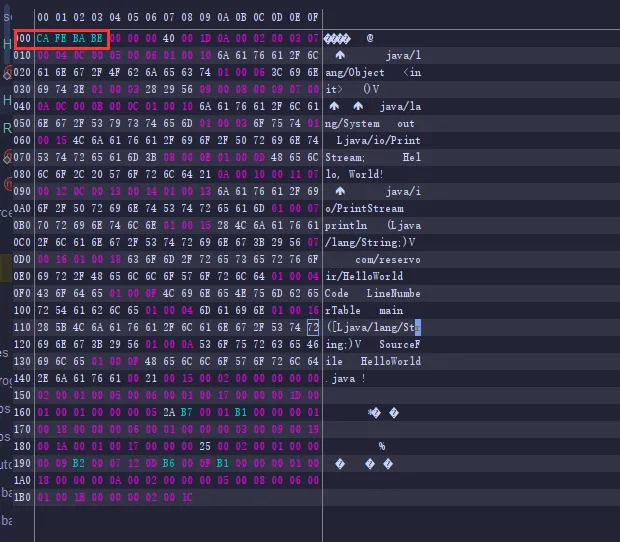Click the highlighted 0D0 row offset

point(23,259)
